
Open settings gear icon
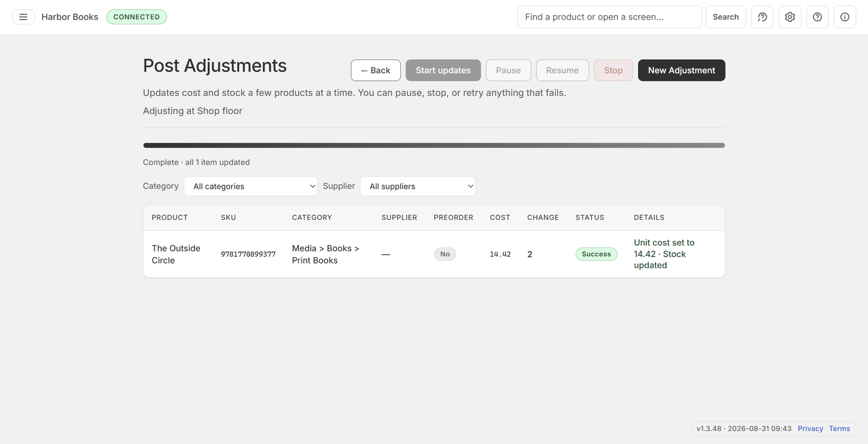click(x=790, y=17)
